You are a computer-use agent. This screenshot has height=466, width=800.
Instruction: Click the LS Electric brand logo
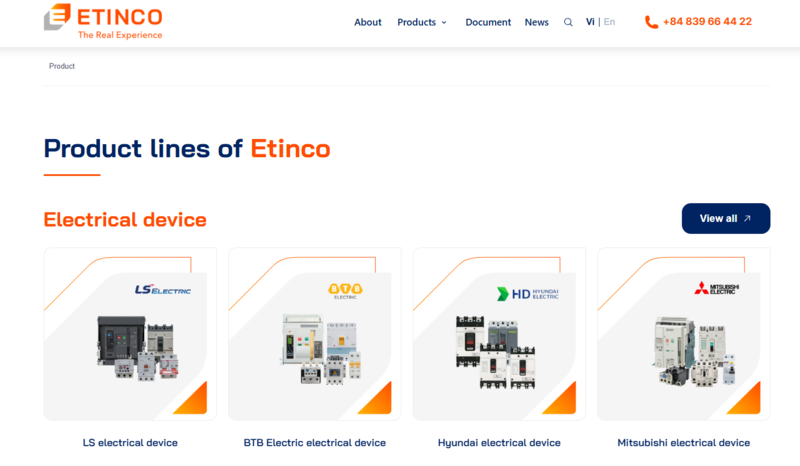pyautogui.click(x=163, y=290)
